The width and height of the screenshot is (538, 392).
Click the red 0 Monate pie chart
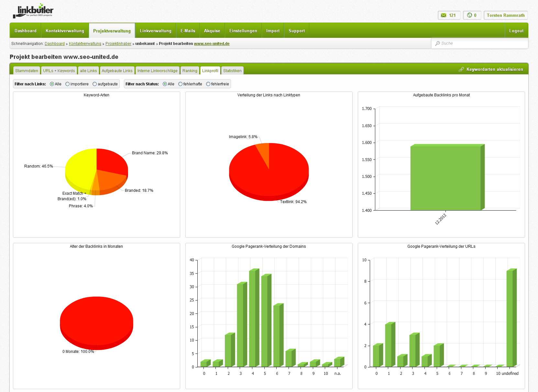coord(96,323)
